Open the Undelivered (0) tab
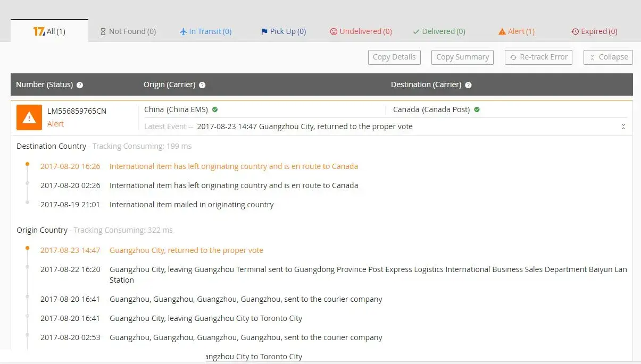Screen dimensions: 641x364 [x=361, y=31]
